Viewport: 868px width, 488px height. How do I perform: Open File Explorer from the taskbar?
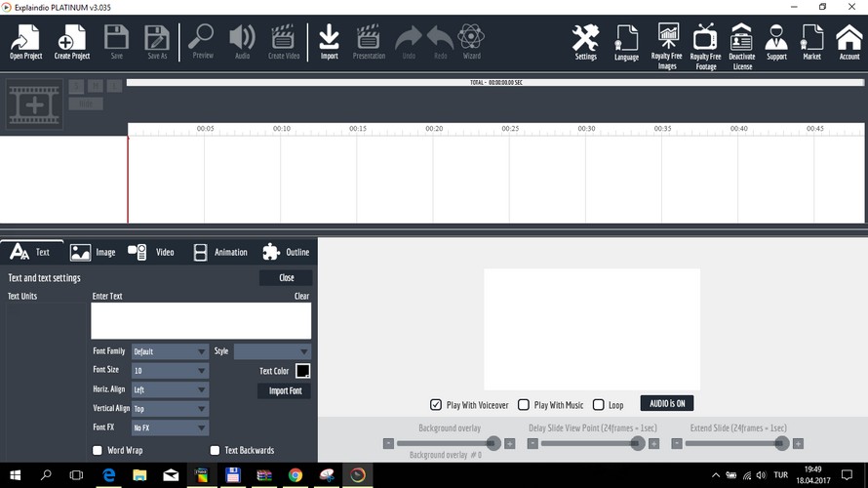point(139,474)
